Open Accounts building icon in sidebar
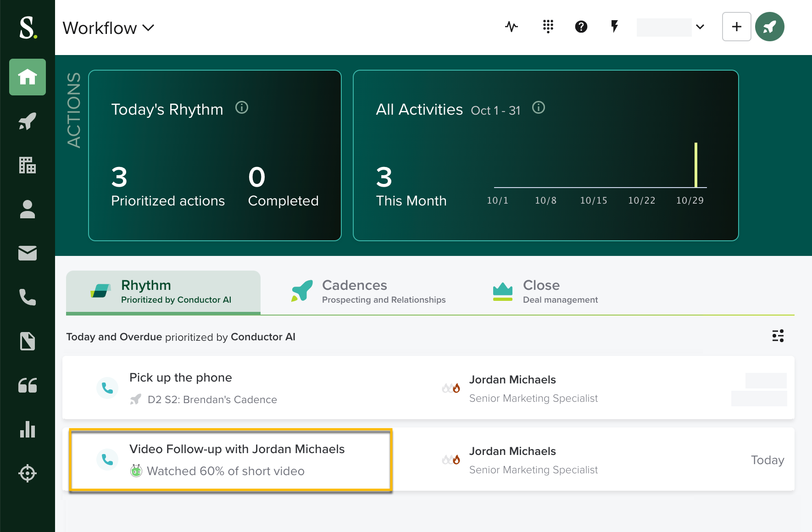This screenshot has height=532, width=812. [x=28, y=165]
